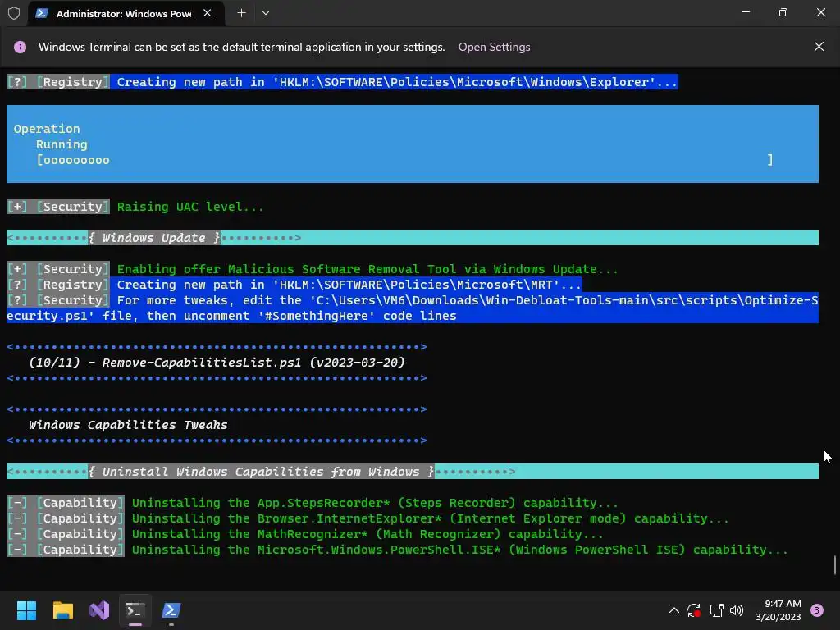The width and height of the screenshot is (840, 630).
Task: Click the shield icon beside the tab
Action: (x=14, y=13)
